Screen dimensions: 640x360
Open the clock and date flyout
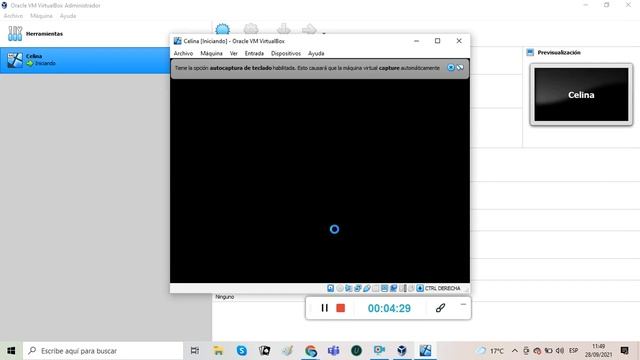tap(598, 351)
